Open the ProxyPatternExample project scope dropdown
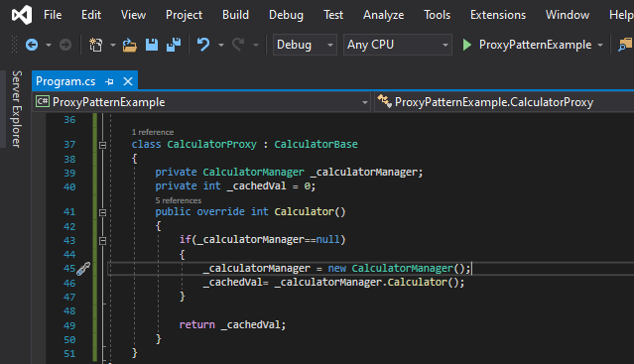634x364 pixels. pyautogui.click(x=201, y=102)
